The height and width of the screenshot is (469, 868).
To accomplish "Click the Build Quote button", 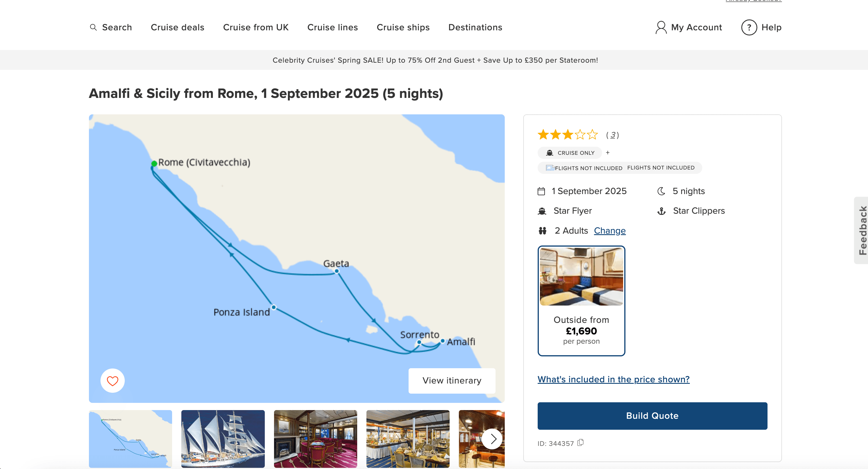I will [652, 416].
